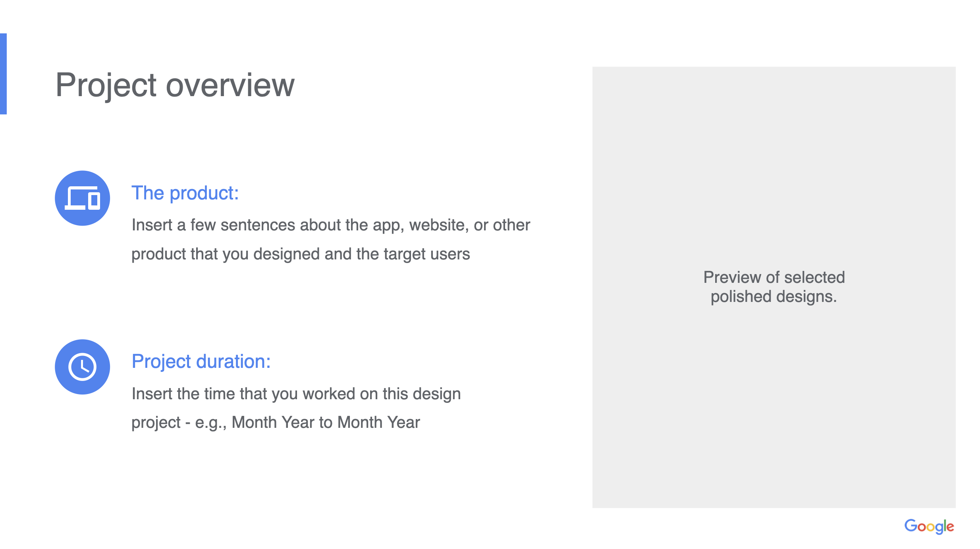Select the "Project duration:" heading
This screenshot has height=549, width=980.
click(x=201, y=361)
